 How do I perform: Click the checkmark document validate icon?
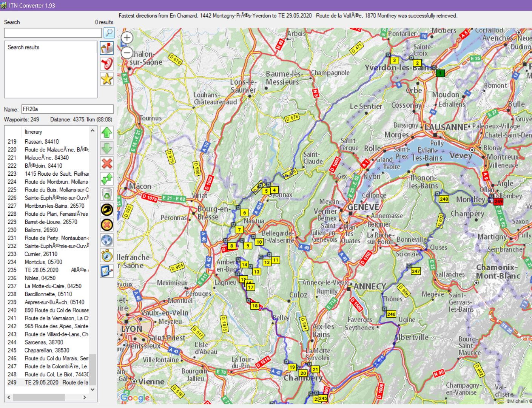point(107,271)
